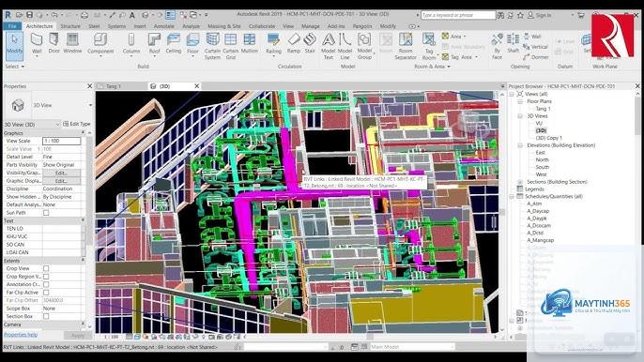Pick the Roof tool
This screenshot has width=644, height=362.
click(x=154, y=44)
